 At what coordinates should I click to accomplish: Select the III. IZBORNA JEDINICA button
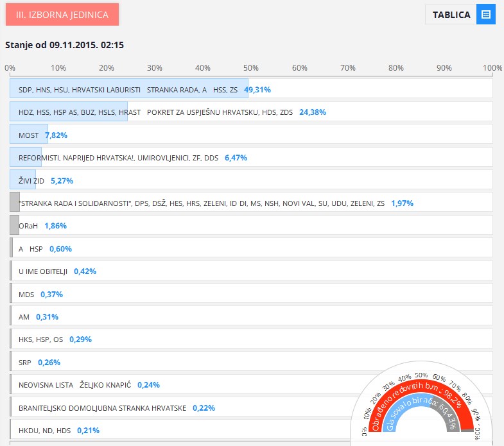coord(62,14)
